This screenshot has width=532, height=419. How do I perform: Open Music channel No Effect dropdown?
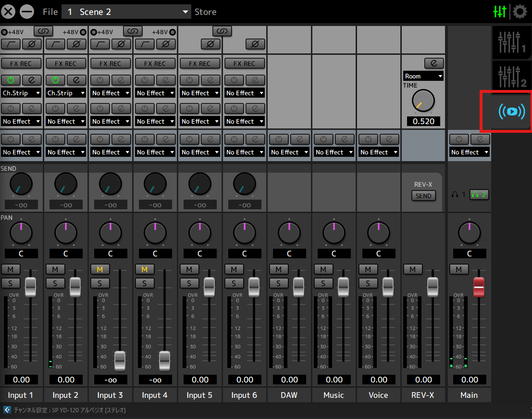click(x=334, y=152)
